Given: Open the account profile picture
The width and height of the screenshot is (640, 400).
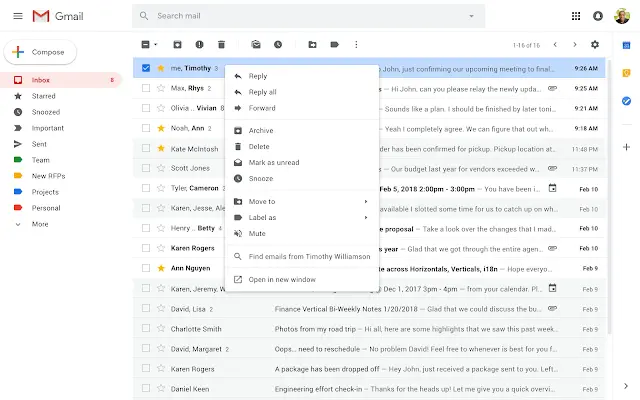Looking at the screenshot, I should (x=622, y=16).
